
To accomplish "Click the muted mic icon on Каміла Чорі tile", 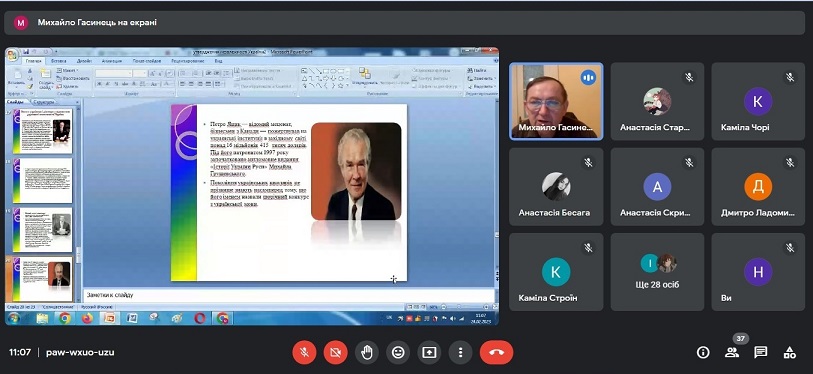I will [790, 77].
